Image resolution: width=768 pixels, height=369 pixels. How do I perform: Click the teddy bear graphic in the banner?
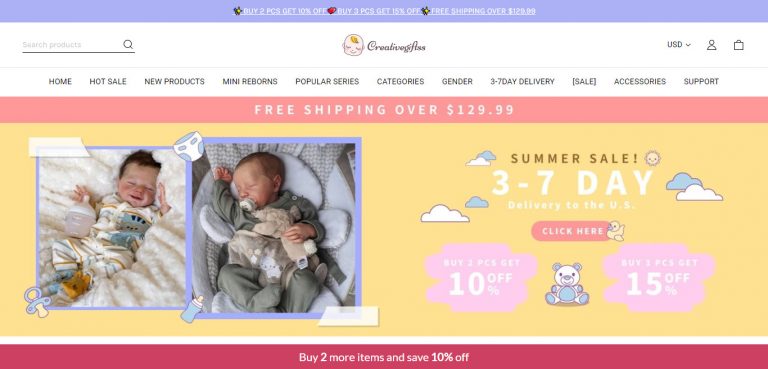point(567,284)
